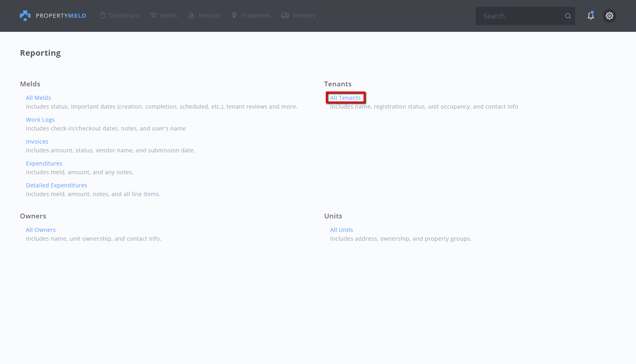Open the Vendors navigation item
Screen dimensions: 636x364
coord(298,16)
